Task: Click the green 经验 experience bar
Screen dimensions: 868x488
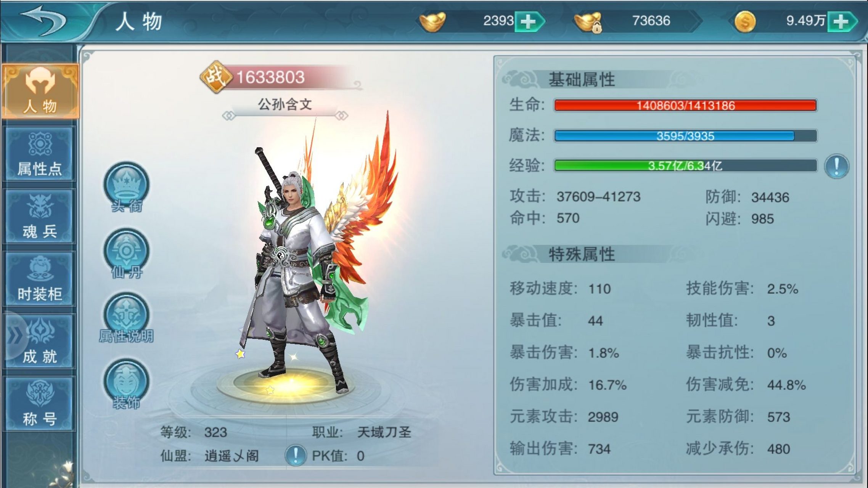Action: [x=685, y=166]
